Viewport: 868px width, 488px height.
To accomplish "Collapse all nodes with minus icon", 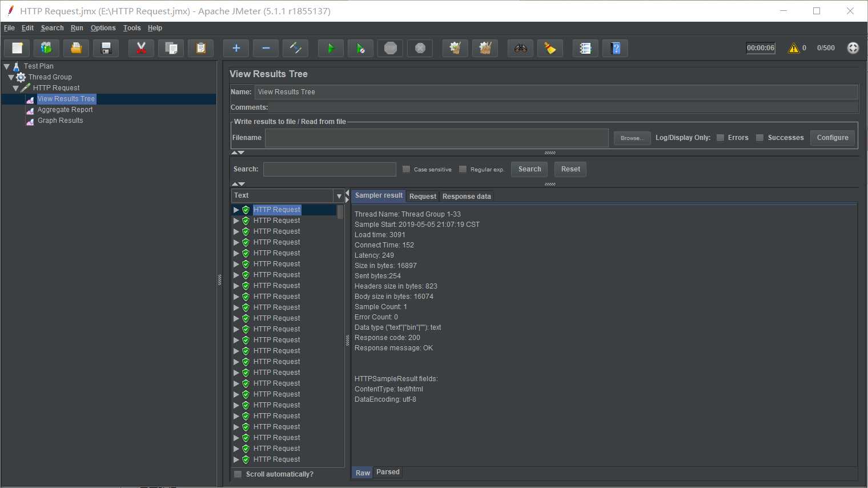I will tap(266, 48).
